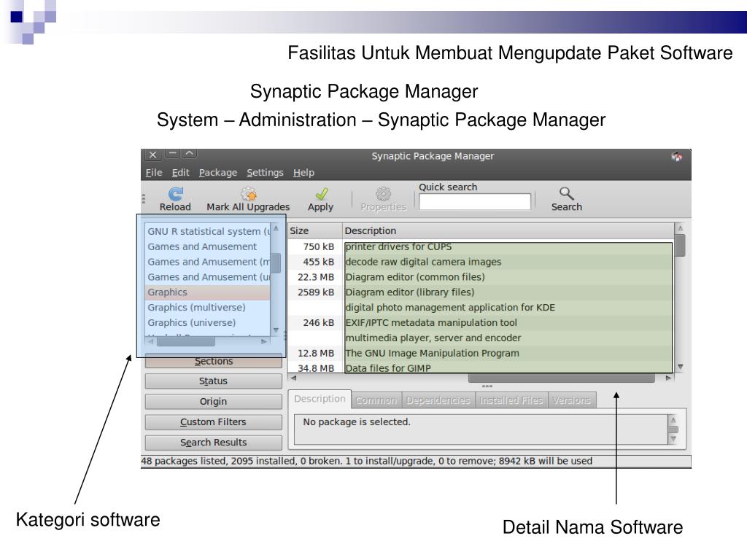
Task: Select GNU R statistical system category
Action: 208,231
